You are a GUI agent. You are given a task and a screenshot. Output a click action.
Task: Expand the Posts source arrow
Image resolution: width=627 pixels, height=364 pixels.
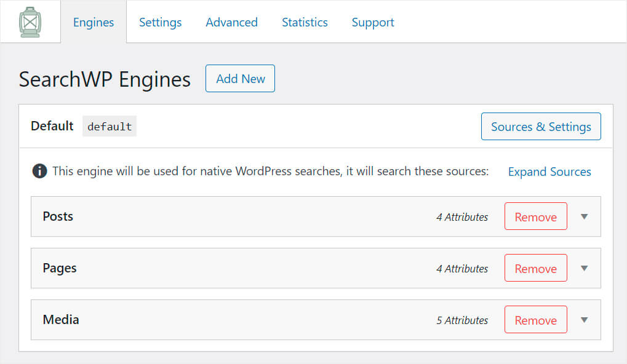pyautogui.click(x=584, y=216)
